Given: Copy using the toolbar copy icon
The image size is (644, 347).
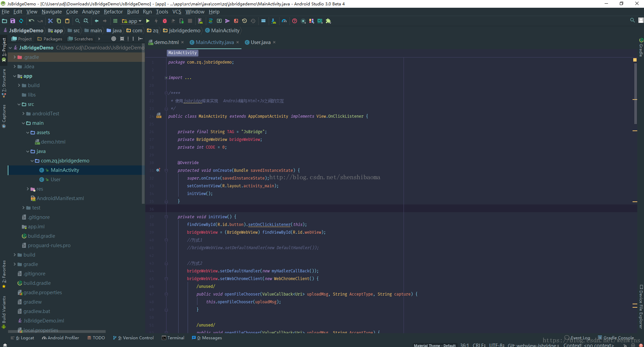Looking at the screenshot, I should (x=59, y=21).
